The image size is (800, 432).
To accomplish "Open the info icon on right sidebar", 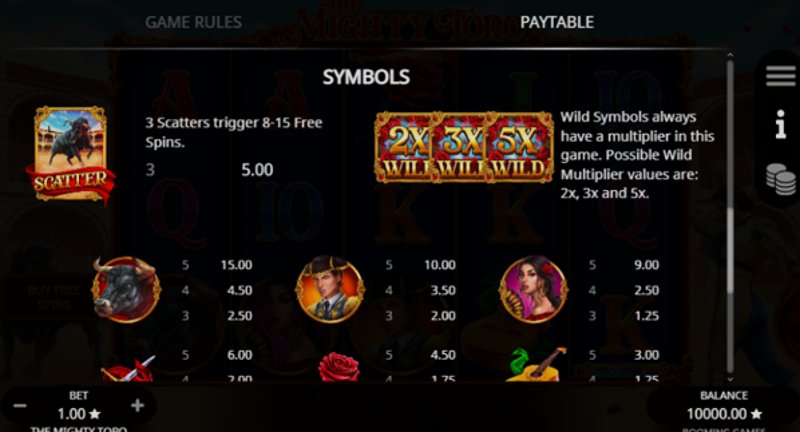I will (x=781, y=124).
